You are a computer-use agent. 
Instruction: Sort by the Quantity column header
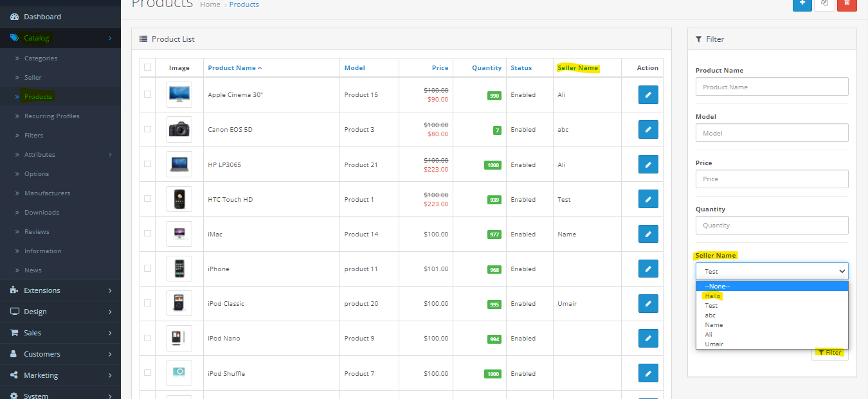(487, 68)
